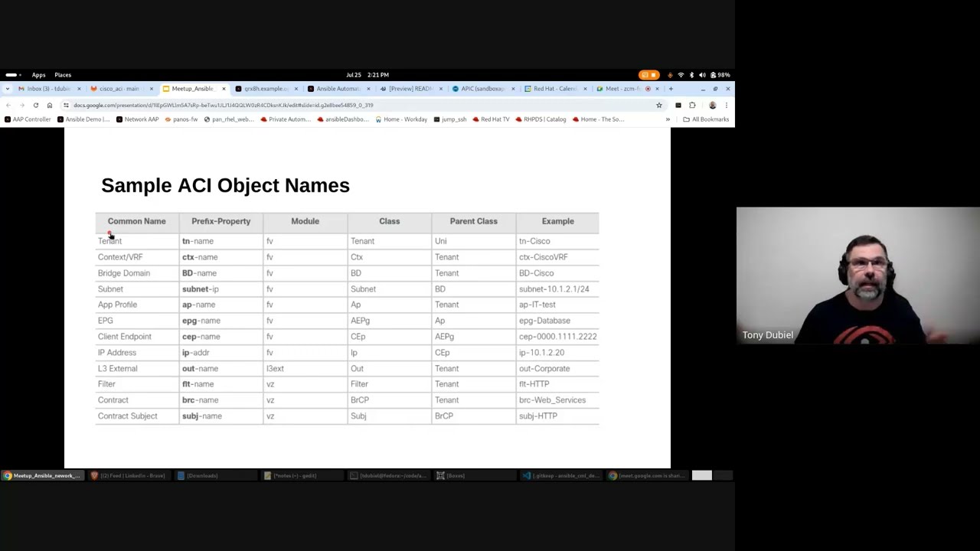Viewport: 980px width, 551px height.
Task: Switch to meet.google.com sharing window
Action: 647,476
